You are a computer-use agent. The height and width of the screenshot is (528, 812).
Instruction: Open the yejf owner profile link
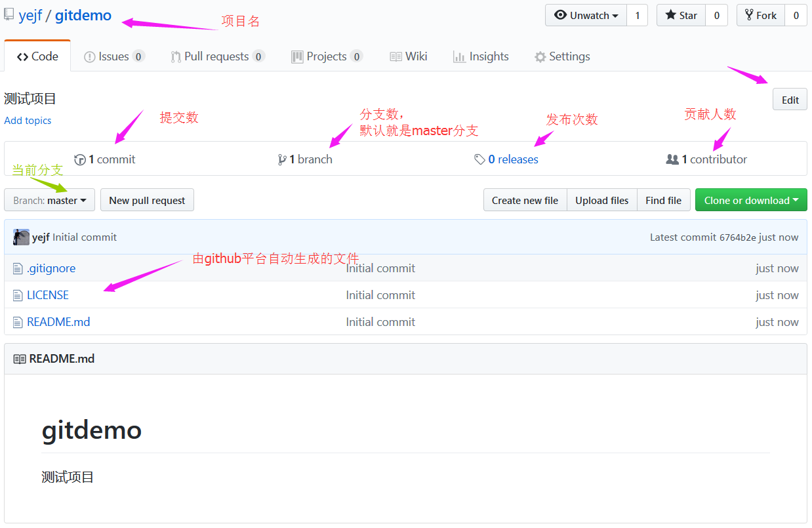[30, 15]
